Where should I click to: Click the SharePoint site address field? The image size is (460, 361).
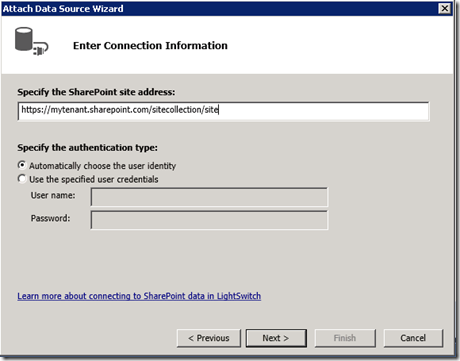(223, 111)
